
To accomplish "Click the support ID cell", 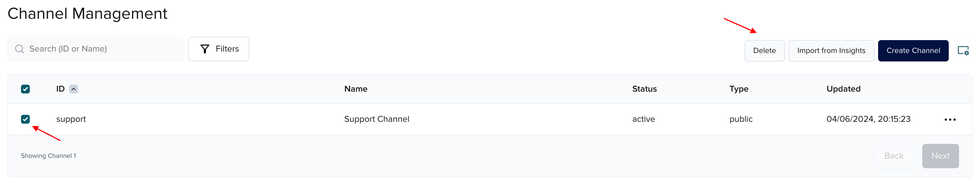I will (71, 119).
